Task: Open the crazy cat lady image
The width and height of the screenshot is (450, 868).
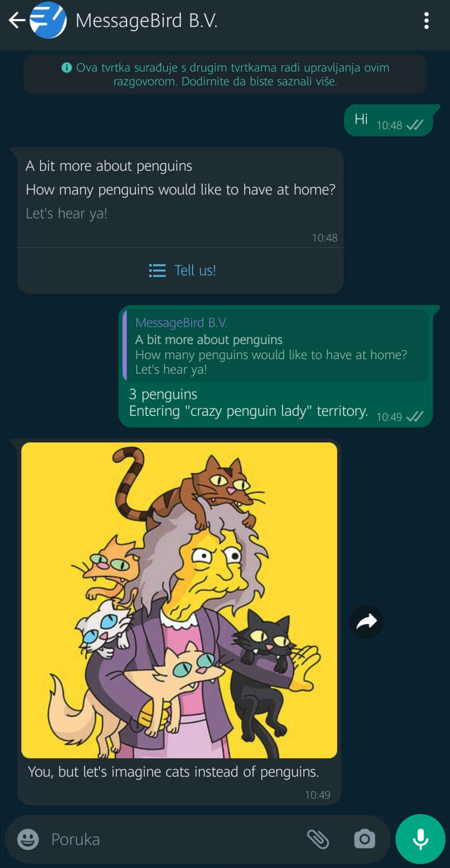Action: pos(179,600)
